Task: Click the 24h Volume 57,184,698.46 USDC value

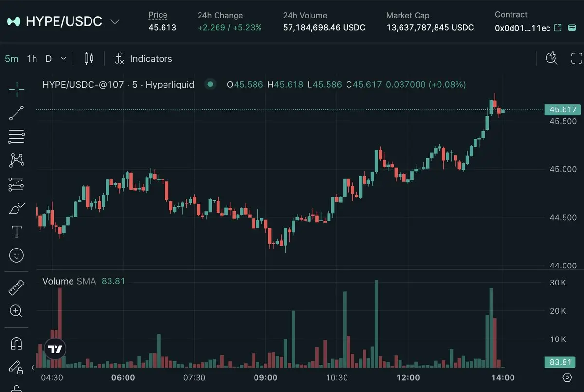Action: pyautogui.click(x=324, y=28)
